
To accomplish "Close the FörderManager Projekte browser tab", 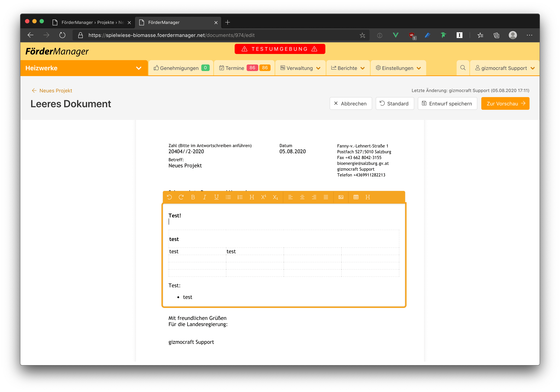I will pos(129,23).
